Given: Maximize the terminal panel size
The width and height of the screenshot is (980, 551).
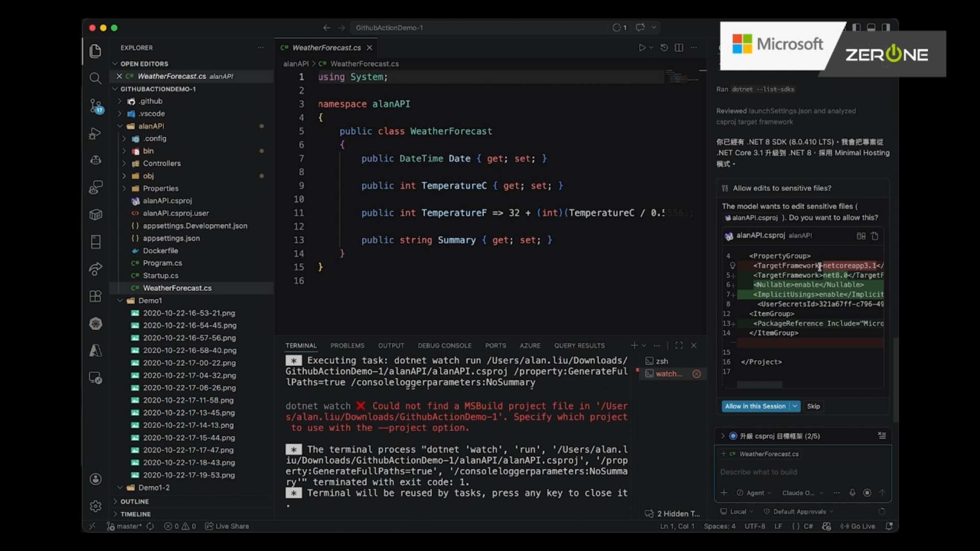Looking at the screenshot, I should [679, 345].
